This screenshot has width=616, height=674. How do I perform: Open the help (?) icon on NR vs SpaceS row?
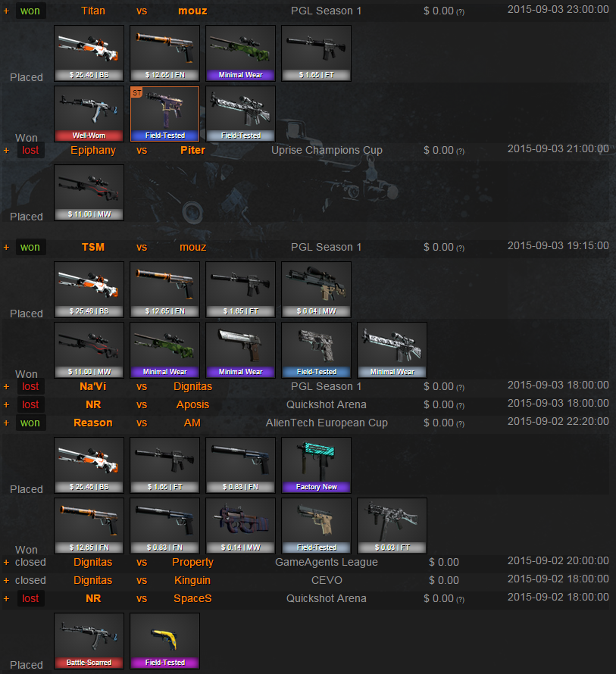[x=460, y=600]
